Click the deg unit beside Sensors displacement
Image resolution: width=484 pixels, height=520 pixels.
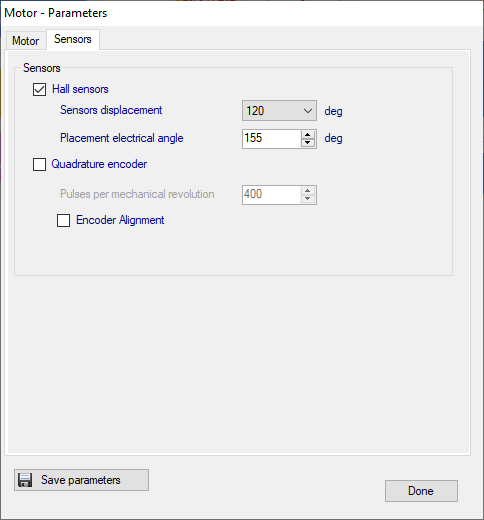(x=333, y=111)
